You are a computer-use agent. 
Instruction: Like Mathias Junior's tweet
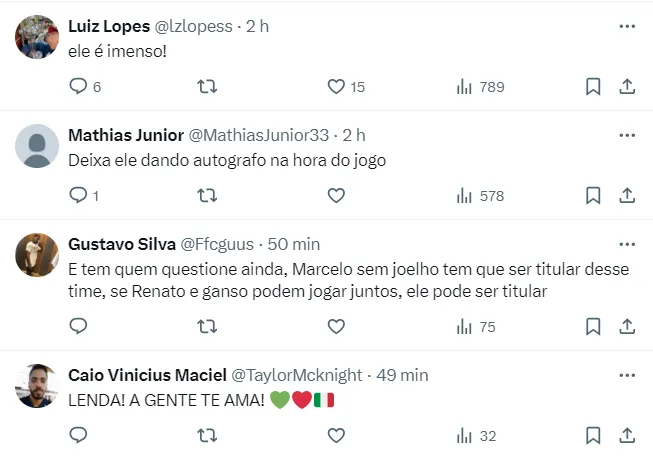pyautogui.click(x=337, y=196)
